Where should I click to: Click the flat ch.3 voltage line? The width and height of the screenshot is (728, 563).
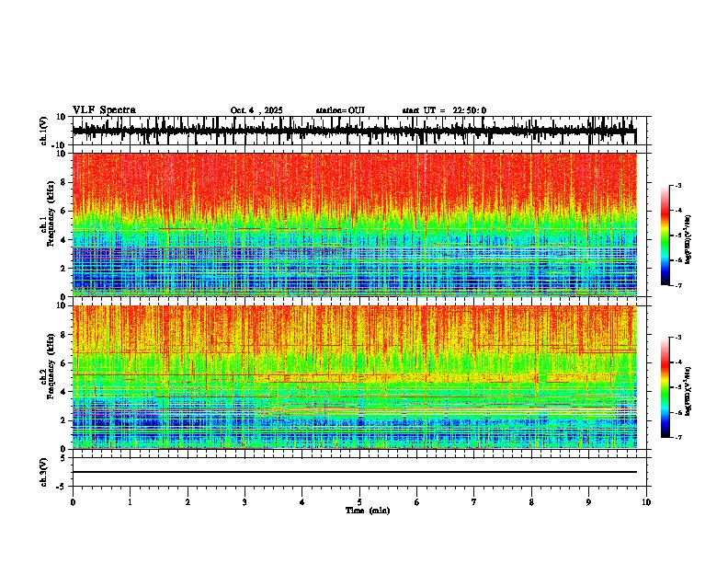pos(355,472)
